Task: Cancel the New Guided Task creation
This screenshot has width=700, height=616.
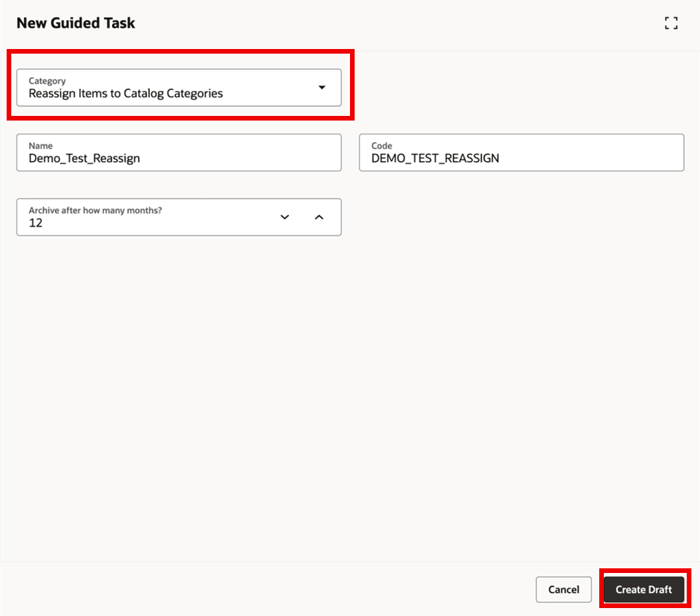Action: [x=563, y=590]
